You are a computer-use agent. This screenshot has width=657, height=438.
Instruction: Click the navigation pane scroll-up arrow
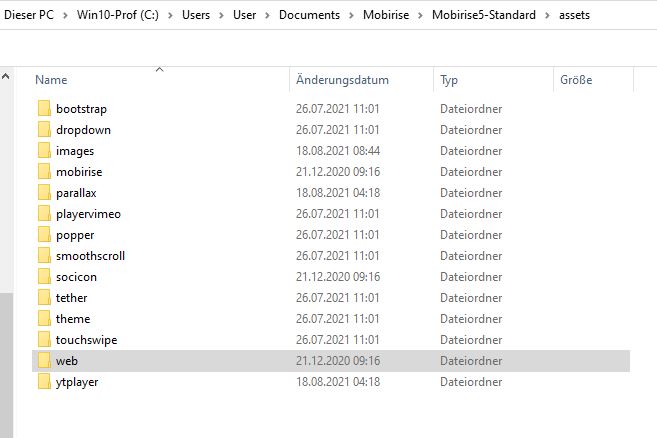point(6,76)
